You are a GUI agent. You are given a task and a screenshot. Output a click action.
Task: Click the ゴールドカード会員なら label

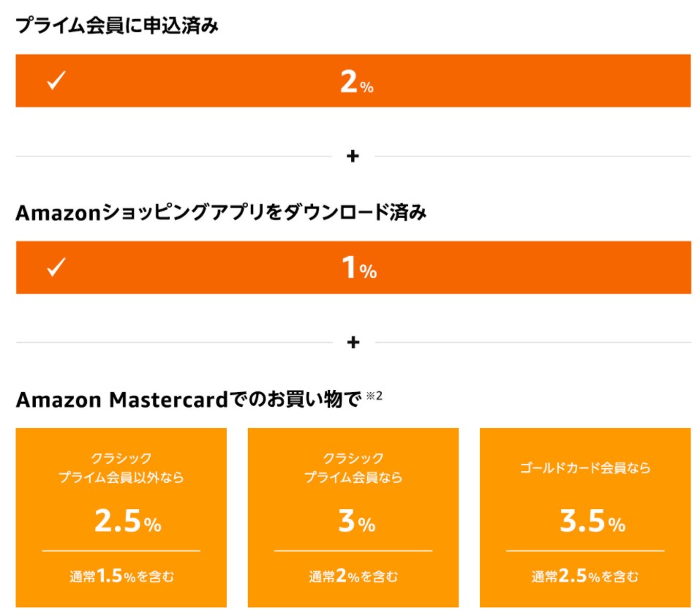pyautogui.click(x=585, y=467)
